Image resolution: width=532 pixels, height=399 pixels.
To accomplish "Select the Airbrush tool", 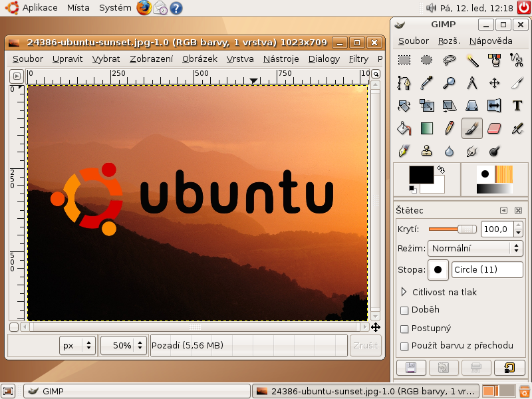I will point(517,128).
